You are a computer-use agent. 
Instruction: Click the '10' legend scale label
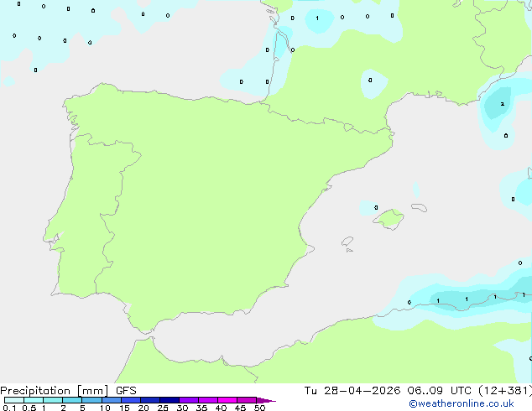click(105, 408)
